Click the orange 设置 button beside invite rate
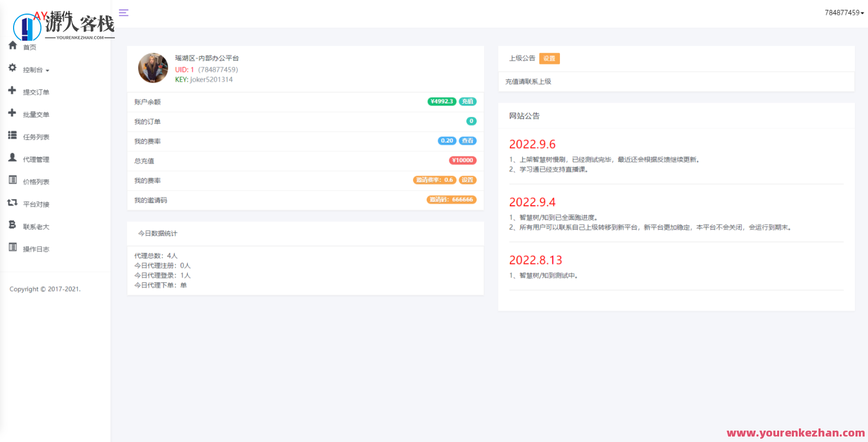Image resolution: width=868 pixels, height=442 pixels. pos(467,180)
